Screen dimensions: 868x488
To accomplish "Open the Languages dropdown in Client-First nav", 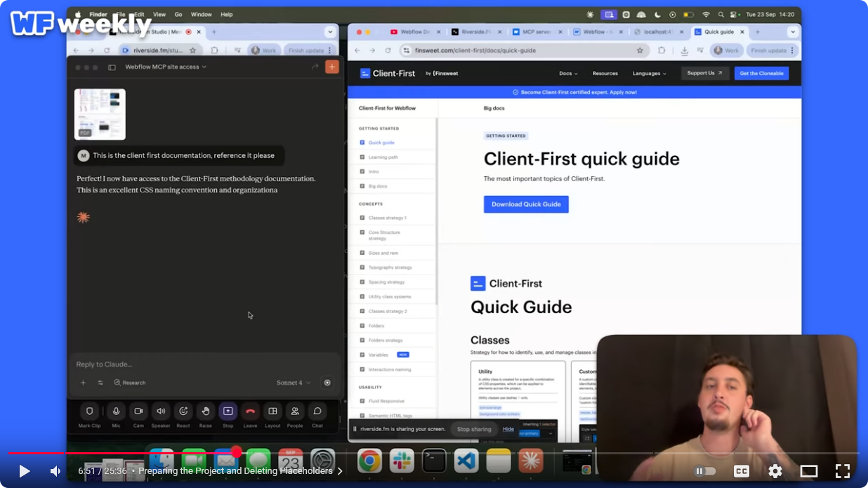I will [650, 73].
